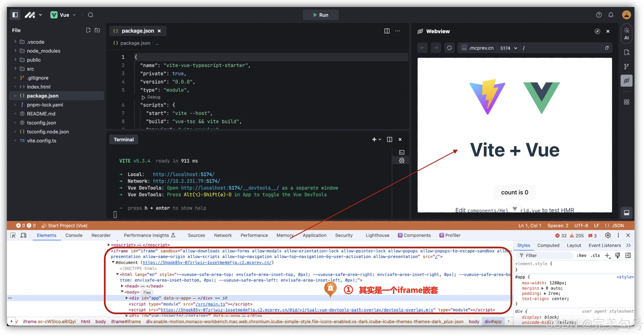The width and height of the screenshot is (644, 335).
Task: Click the Webview URL path field
Action: click(x=561, y=48)
